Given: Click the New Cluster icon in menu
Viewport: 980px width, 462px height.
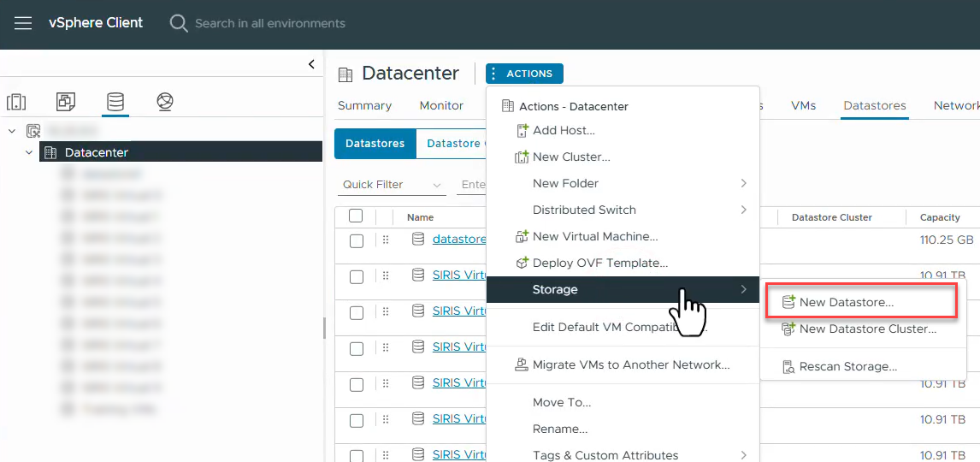Looking at the screenshot, I should pos(522,157).
